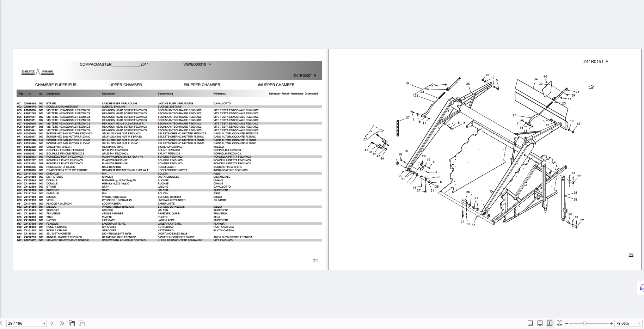
Task: Click part number 81003576
Action: (30, 167)
